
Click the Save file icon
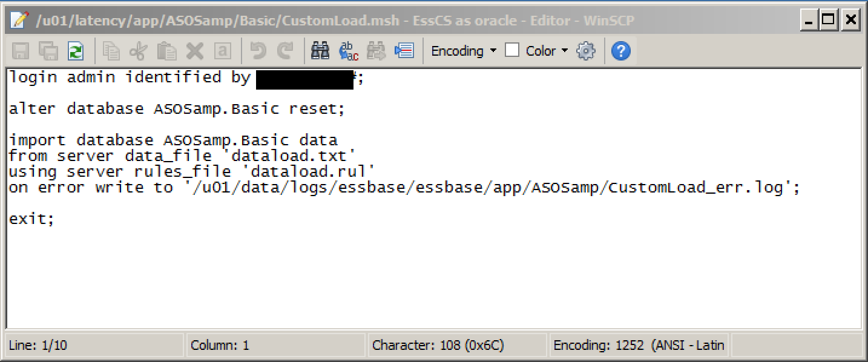[21, 51]
